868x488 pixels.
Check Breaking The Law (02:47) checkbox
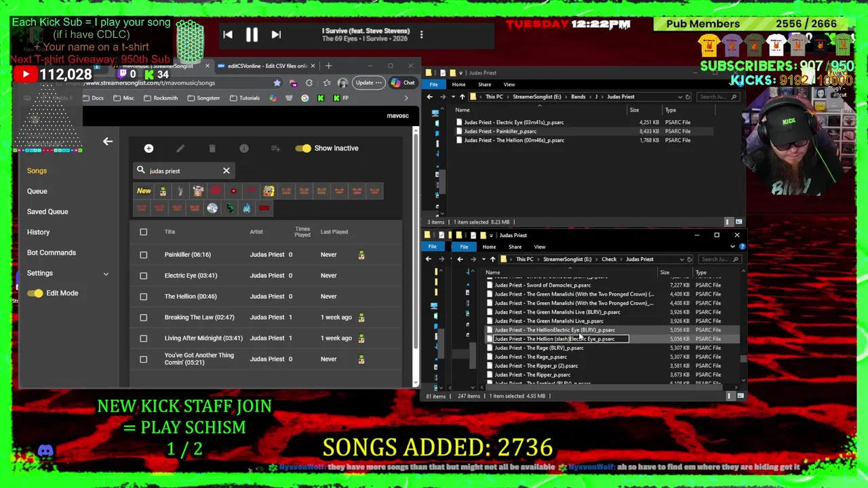coord(143,317)
